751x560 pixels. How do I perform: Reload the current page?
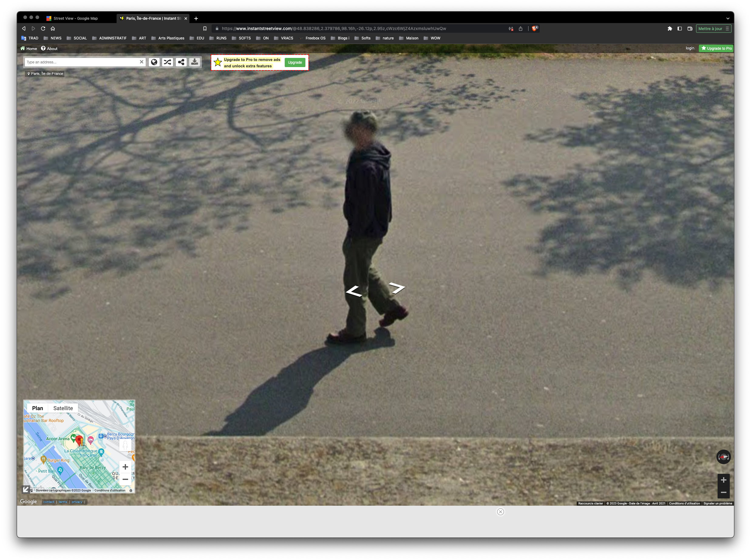pos(43,29)
